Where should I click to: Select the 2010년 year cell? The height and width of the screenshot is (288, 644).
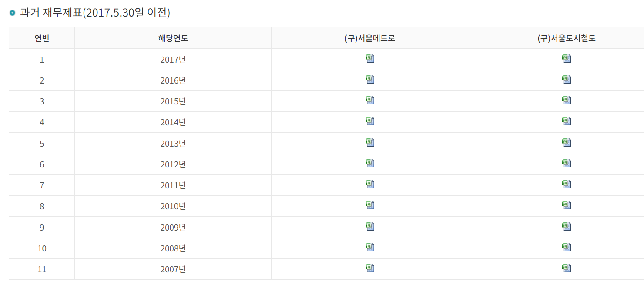(173, 206)
